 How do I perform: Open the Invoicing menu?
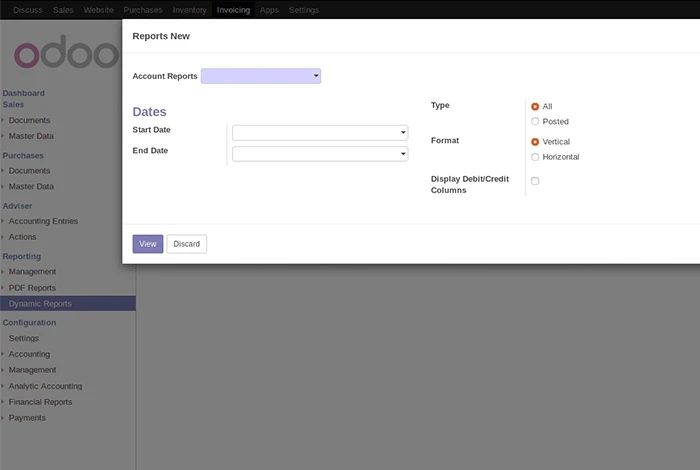coord(233,10)
